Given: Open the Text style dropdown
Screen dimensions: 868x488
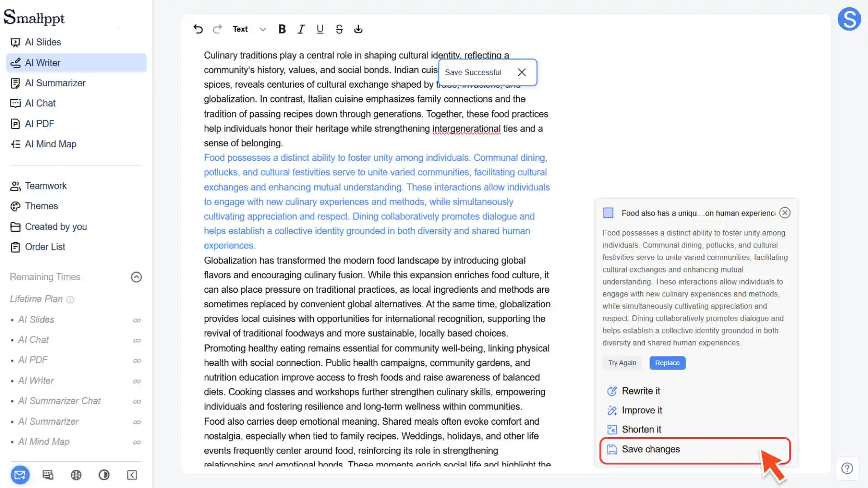Looking at the screenshot, I should tap(249, 29).
